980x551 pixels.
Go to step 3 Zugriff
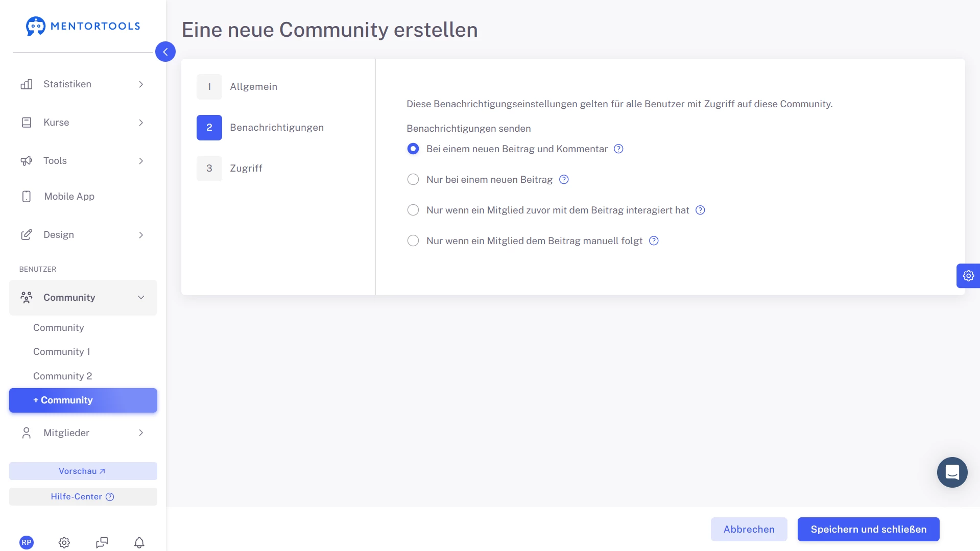(x=246, y=169)
